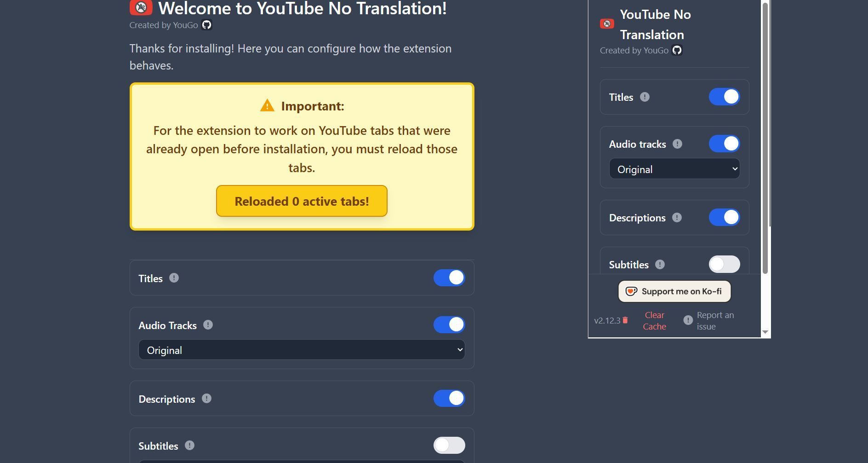Screen dimensions: 868x463
Task: Click the GitHub icon in main page header
Action: (x=207, y=25)
